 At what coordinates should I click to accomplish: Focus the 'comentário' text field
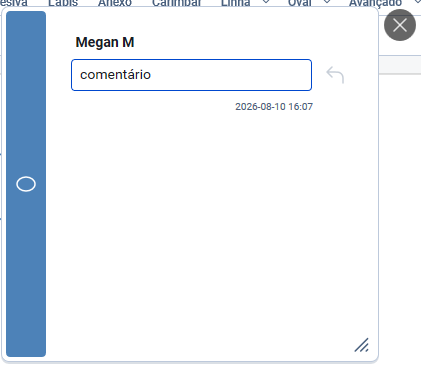(x=191, y=75)
